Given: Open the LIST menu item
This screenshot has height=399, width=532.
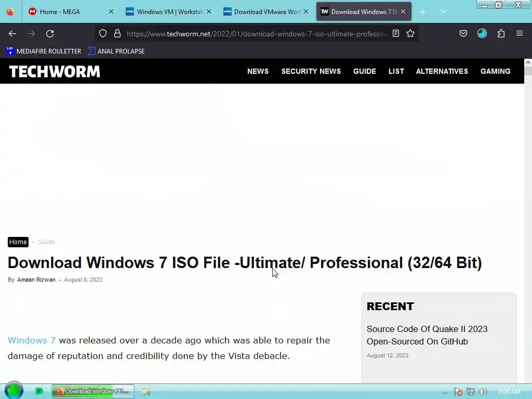Looking at the screenshot, I should pyautogui.click(x=396, y=71).
